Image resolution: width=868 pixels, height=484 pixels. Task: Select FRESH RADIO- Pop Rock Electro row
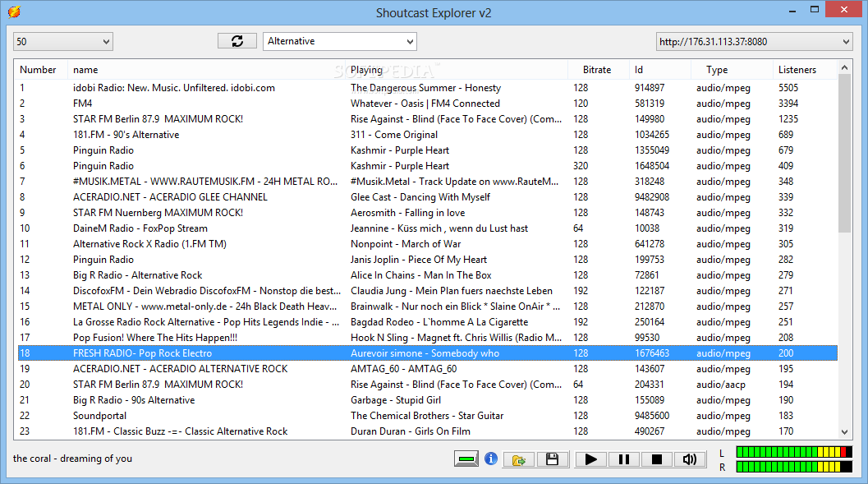[427, 353]
